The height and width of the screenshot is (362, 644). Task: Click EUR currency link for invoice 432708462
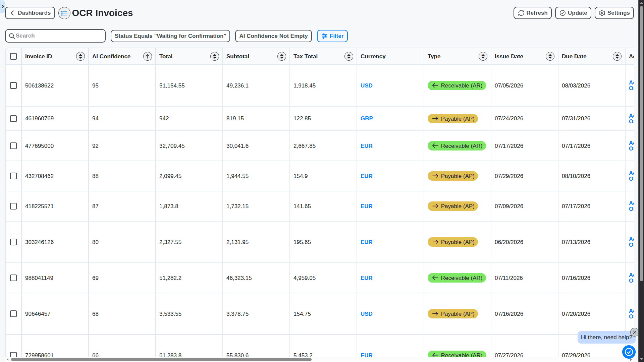[366, 176]
